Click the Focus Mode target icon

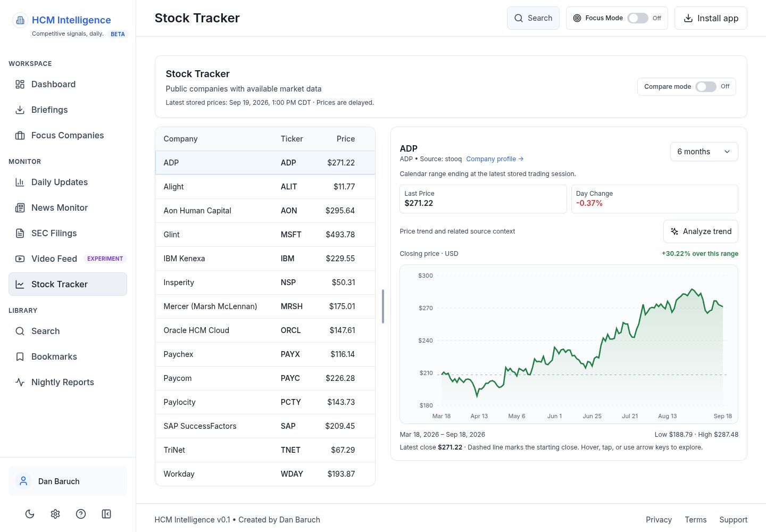click(577, 18)
